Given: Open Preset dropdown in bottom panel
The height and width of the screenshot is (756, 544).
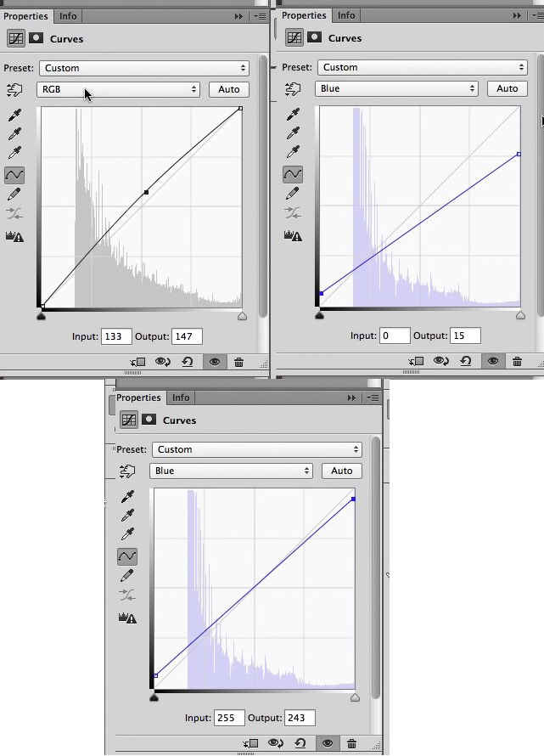Looking at the screenshot, I should click(x=257, y=449).
